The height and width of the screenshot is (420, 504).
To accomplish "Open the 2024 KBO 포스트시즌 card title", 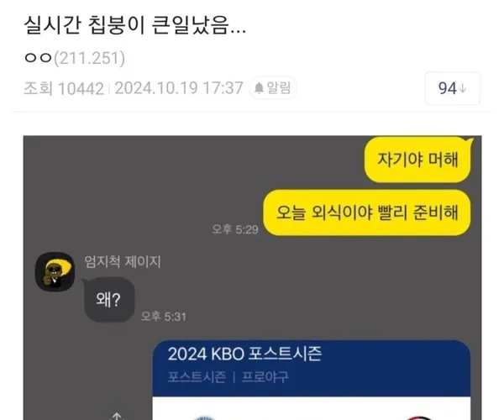I will (x=244, y=354).
